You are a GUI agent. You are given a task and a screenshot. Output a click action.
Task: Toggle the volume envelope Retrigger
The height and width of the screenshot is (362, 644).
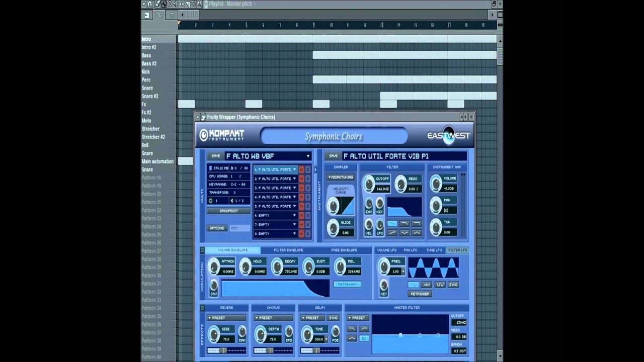point(348,284)
